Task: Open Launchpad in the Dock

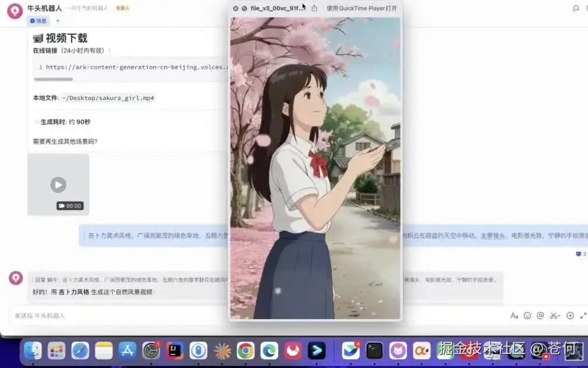Action: 57,351
